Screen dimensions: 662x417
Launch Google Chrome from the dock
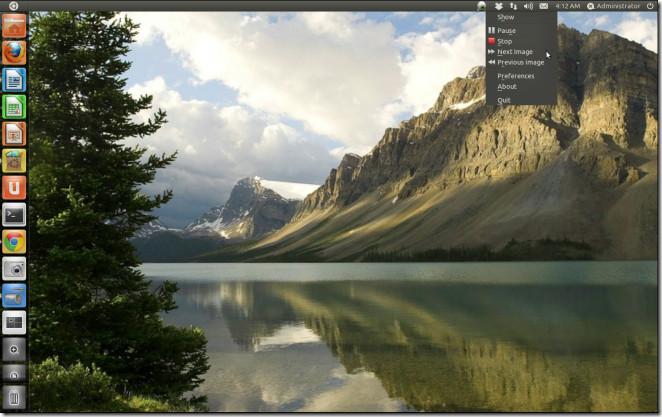14,242
